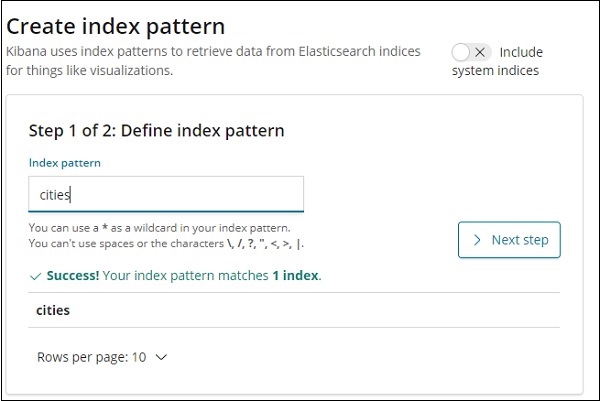
Task: Click the green success checkmark icon
Action: 36,275
